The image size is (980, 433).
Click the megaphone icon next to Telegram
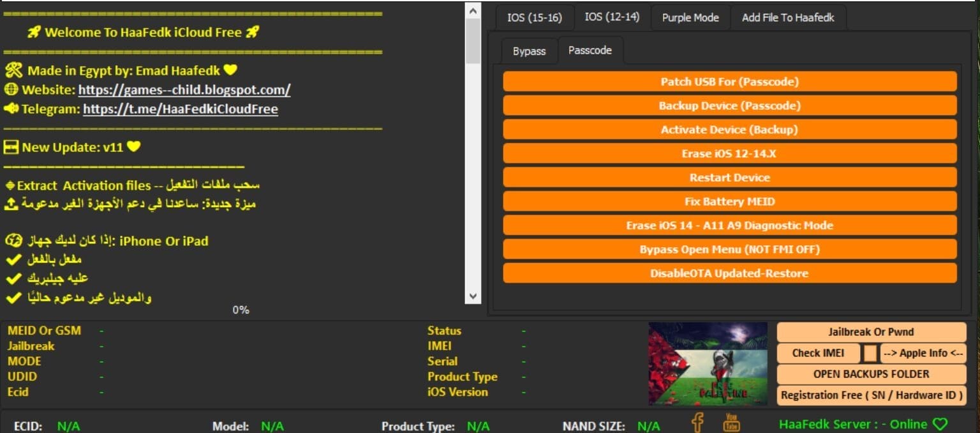tap(11, 109)
